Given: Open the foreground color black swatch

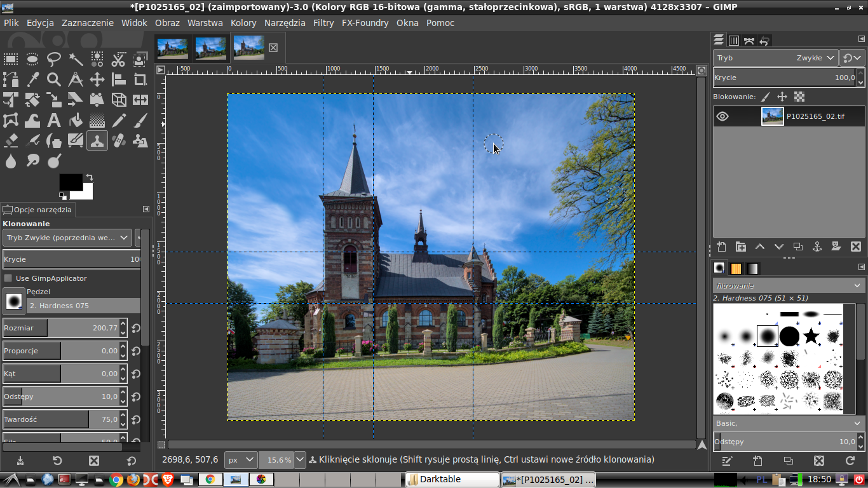Looking at the screenshot, I should click(x=69, y=182).
